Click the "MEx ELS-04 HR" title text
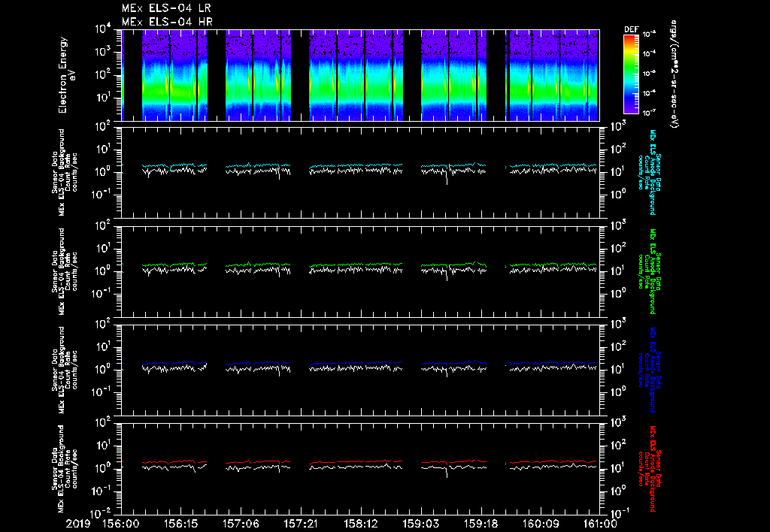This screenshot has width=770, height=532. [x=167, y=22]
